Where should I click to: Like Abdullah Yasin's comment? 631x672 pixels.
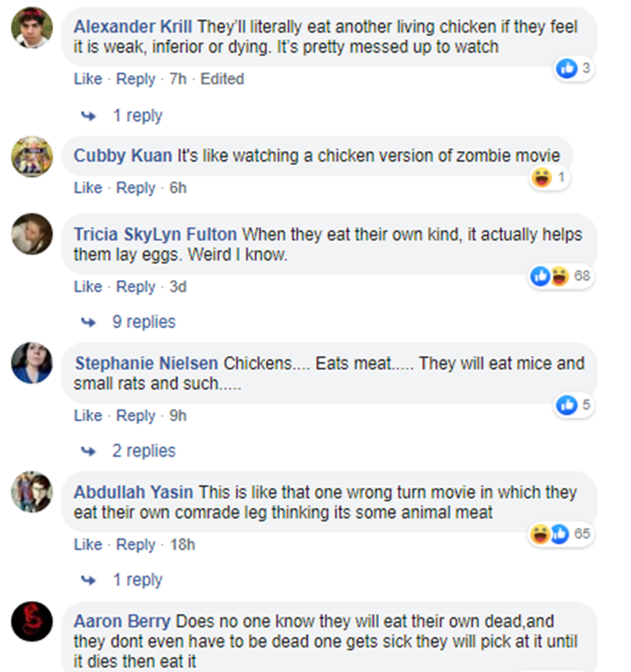pyautogui.click(x=87, y=544)
